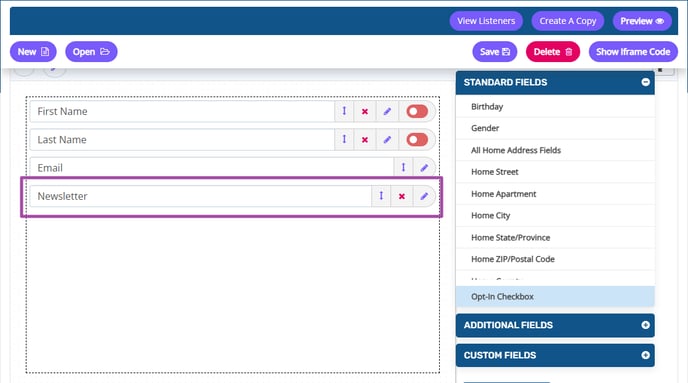The height and width of the screenshot is (383, 688).
Task: Edit the Newsletter field with pencil icon
Action: (x=424, y=196)
